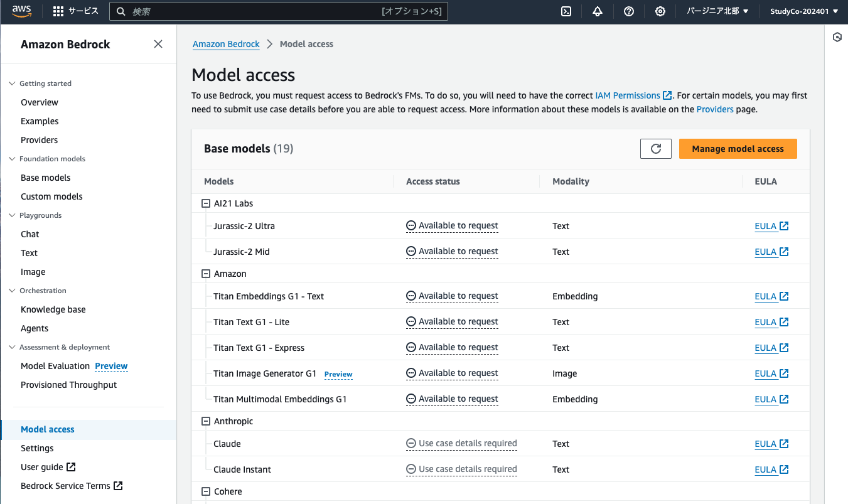Viewport: 848px width, 504px height.
Task: Collapse the AI21 Labs provider group
Action: click(x=205, y=203)
